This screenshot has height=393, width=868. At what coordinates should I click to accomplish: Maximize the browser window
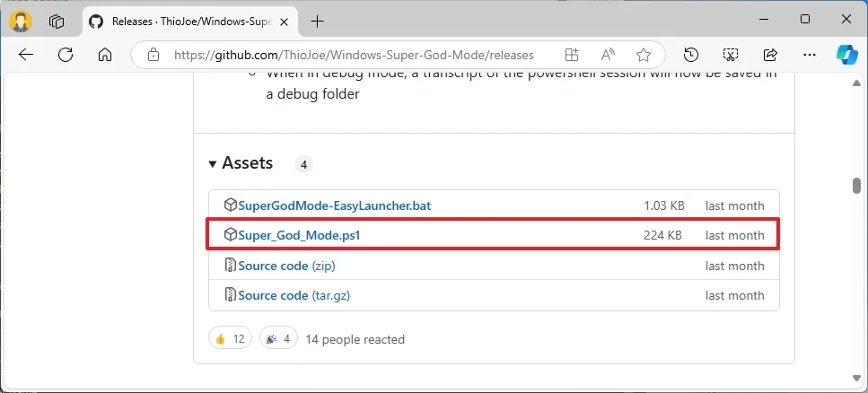point(805,20)
